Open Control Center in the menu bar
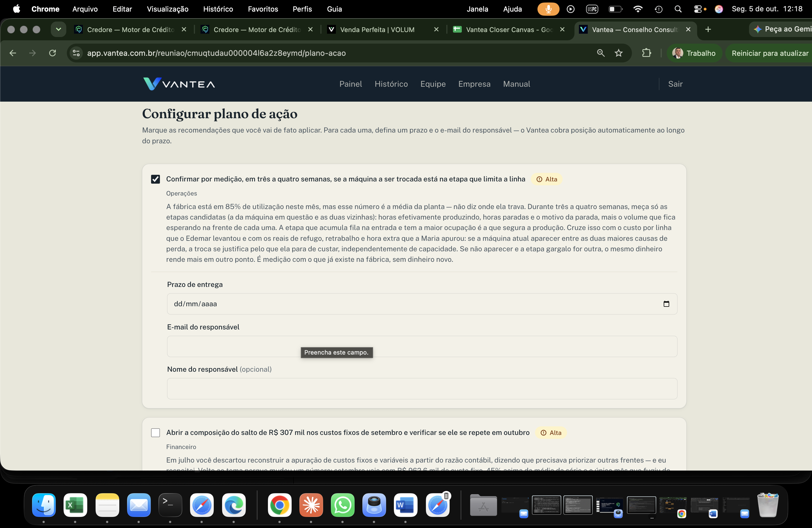The width and height of the screenshot is (812, 528). tap(698, 9)
